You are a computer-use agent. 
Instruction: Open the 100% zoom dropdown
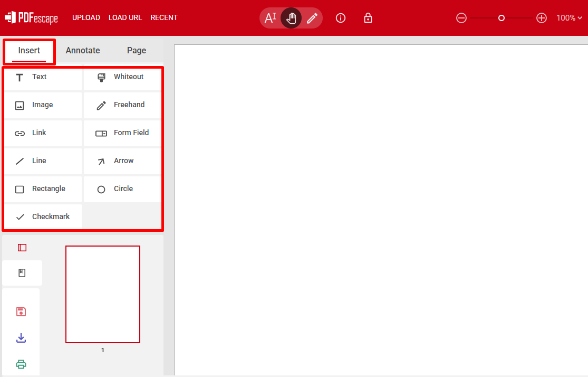(x=569, y=18)
